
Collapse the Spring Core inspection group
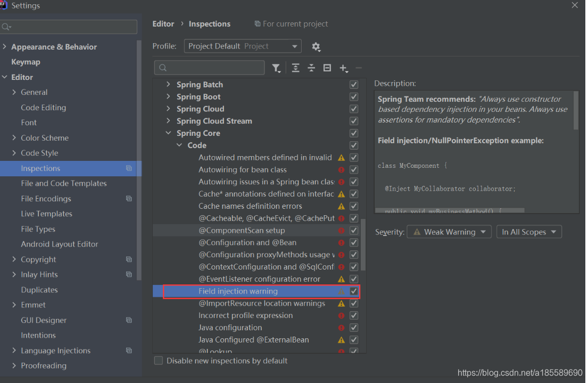click(x=168, y=133)
